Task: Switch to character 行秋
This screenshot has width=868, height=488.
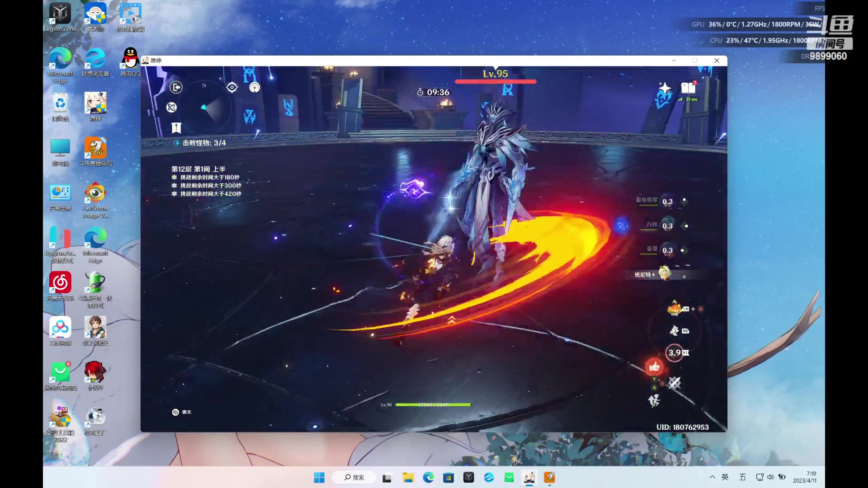Action: tap(667, 226)
